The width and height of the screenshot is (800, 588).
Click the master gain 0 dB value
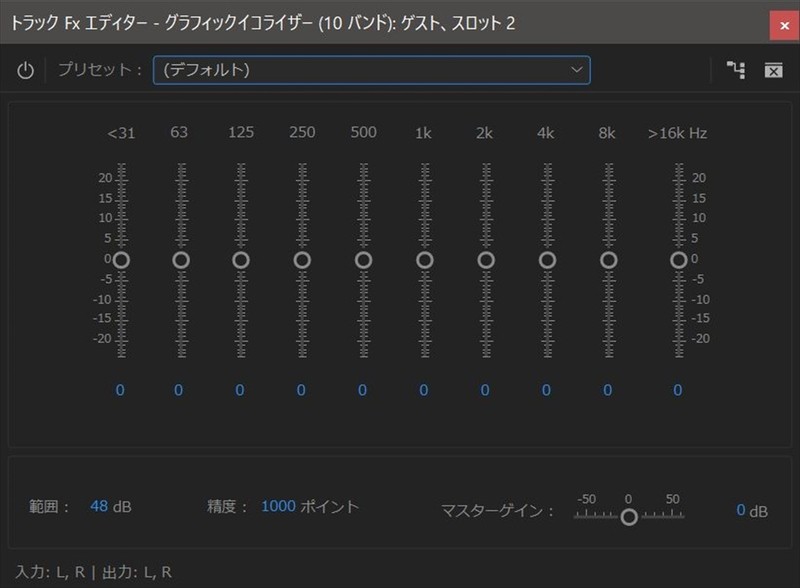(741, 510)
